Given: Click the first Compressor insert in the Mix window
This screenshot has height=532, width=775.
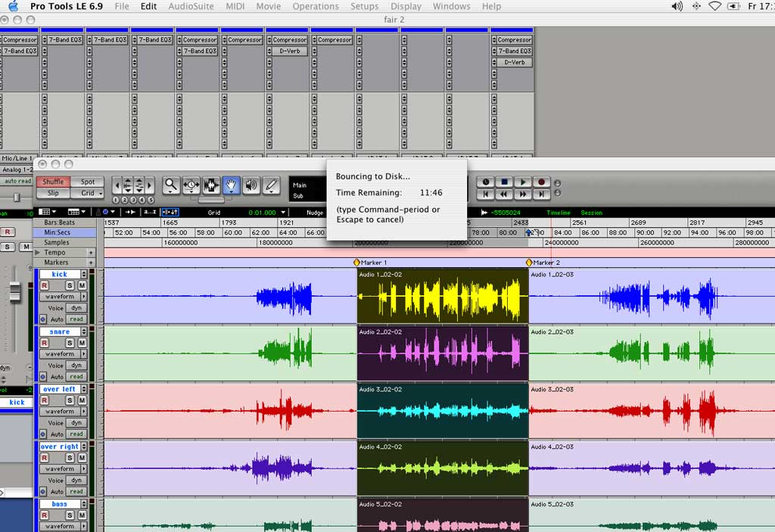Looking at the screenshot, I should pos(20,39).
